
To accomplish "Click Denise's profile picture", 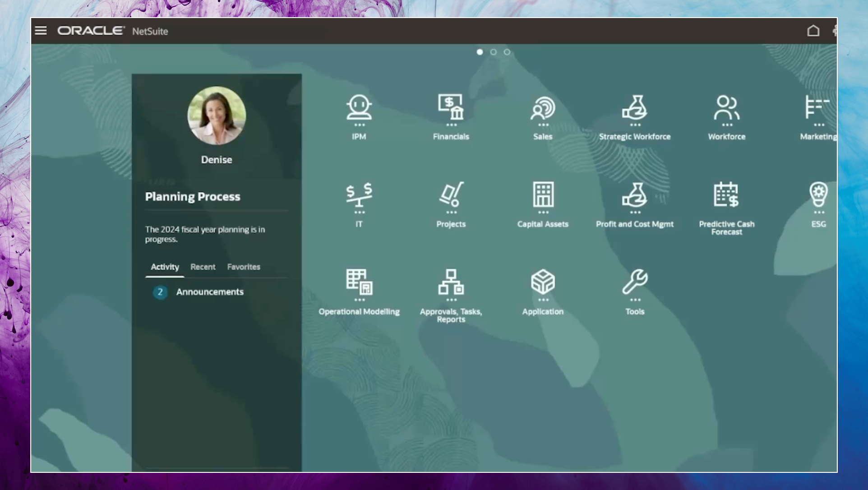I will coord(217,116).
